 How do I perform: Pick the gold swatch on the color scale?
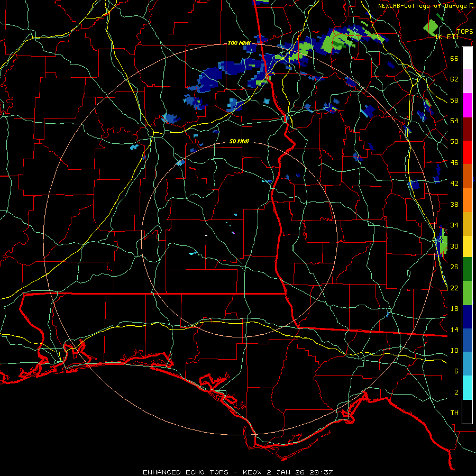point(467,224)
